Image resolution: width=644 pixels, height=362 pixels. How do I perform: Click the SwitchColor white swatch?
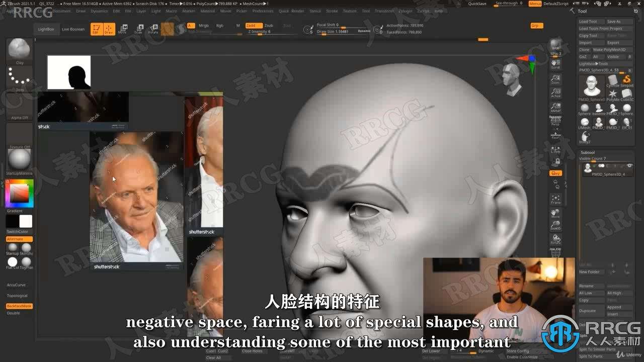(26, 221)
